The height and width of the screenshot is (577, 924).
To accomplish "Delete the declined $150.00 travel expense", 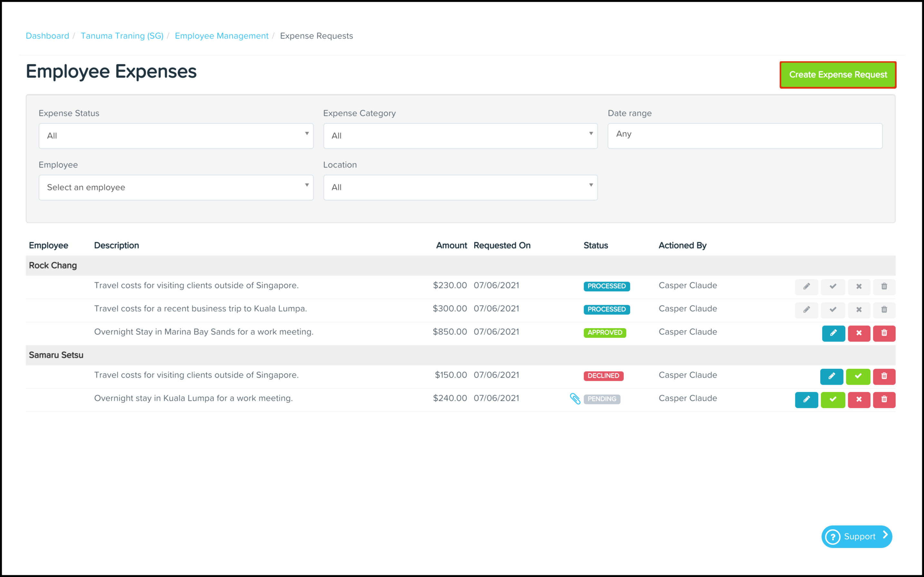I will [884, 376].
